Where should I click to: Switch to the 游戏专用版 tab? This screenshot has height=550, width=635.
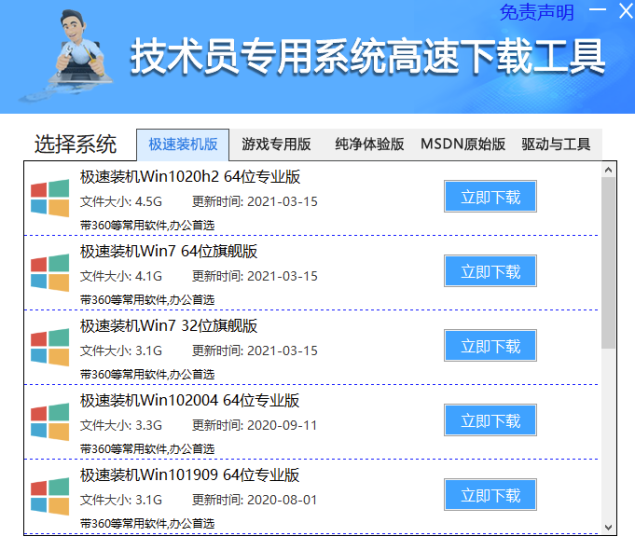tap(276, 144)
